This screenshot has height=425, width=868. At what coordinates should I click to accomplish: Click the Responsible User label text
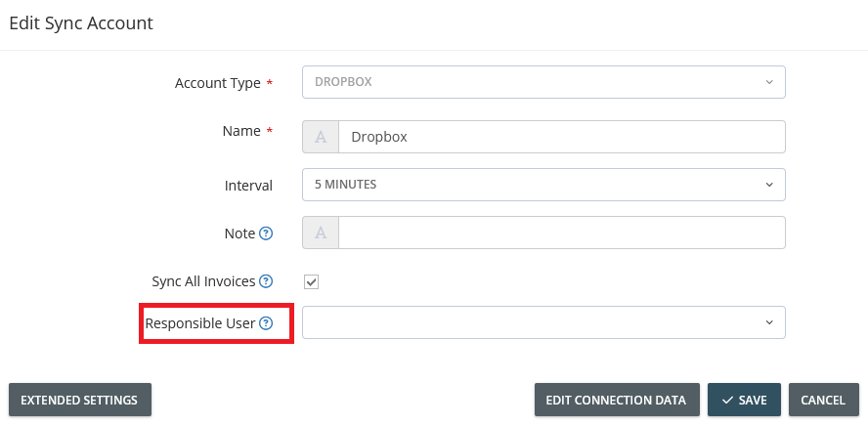click(x=199, y=323)
